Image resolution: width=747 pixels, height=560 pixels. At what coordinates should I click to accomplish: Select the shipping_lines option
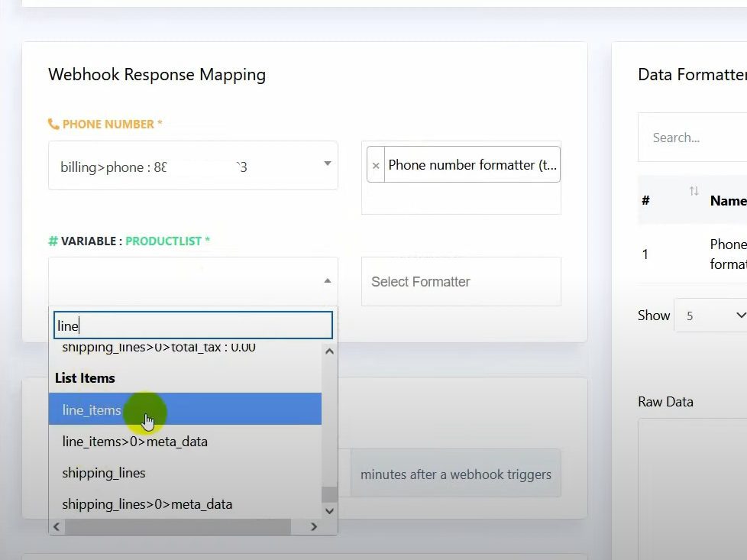104,473
